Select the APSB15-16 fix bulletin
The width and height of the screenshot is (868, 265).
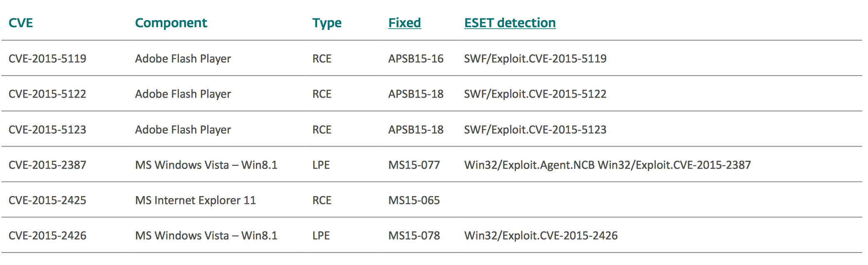click(416, 59)
